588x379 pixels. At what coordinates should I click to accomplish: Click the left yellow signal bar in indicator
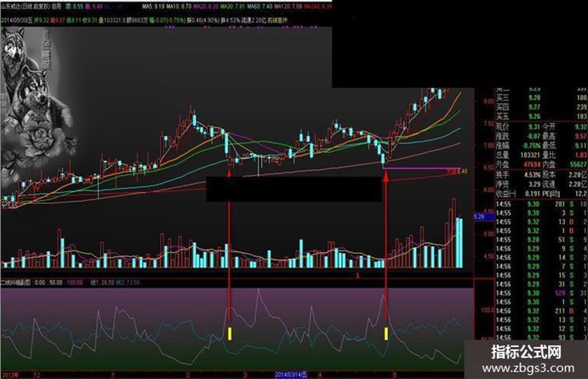click(230, 334)
